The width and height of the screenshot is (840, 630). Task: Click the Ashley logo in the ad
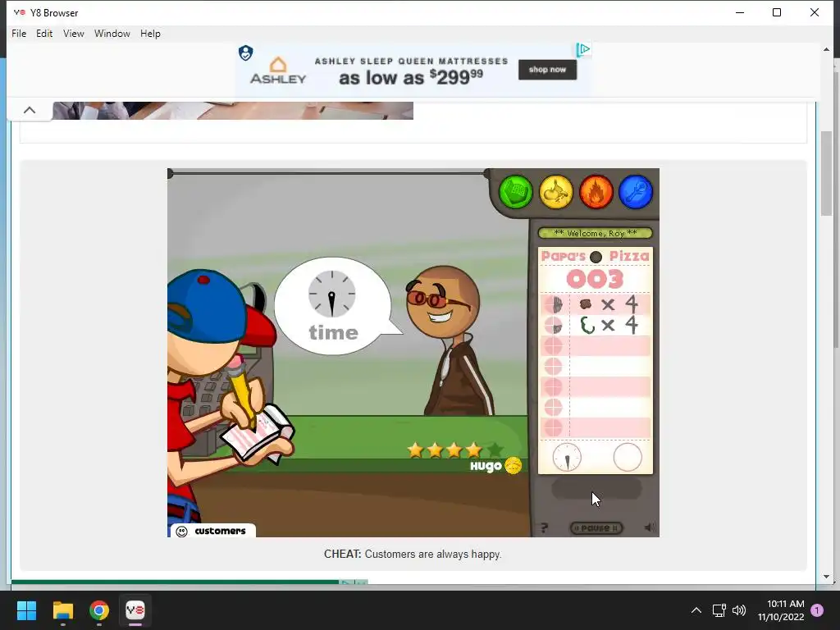(x=277, y=71)
